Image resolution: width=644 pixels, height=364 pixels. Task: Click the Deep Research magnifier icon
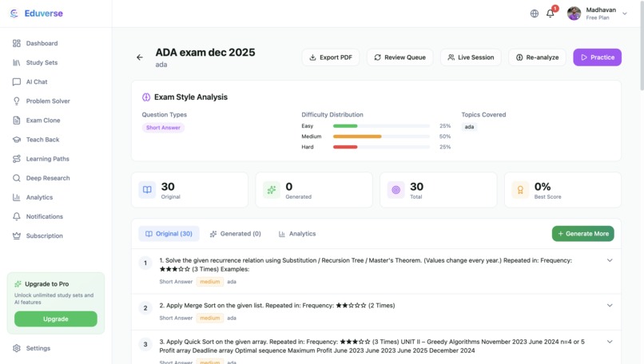click(x=17, y=178)
